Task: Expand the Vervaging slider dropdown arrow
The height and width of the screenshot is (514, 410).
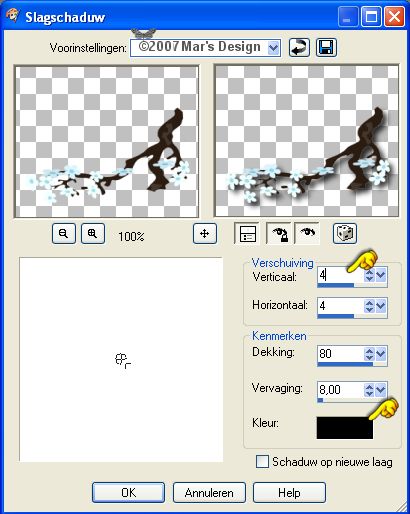Action: pos(381,389)
